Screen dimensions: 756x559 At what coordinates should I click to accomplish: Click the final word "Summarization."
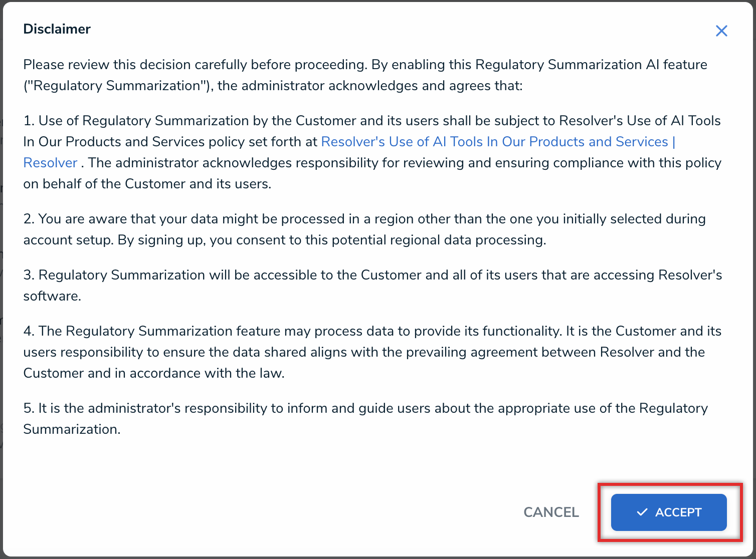pyautogui.click(x=72, y=429)
